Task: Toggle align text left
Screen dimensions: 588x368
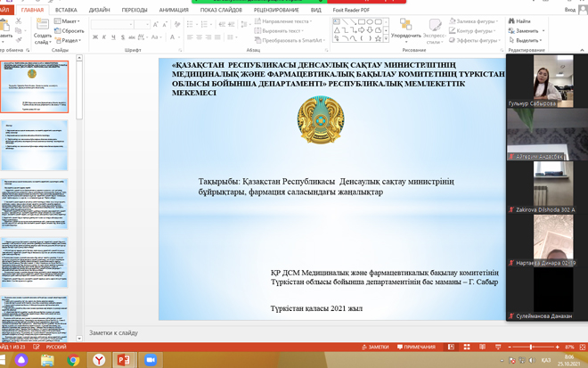Action: pyautogui.click(x=190, y=37)
